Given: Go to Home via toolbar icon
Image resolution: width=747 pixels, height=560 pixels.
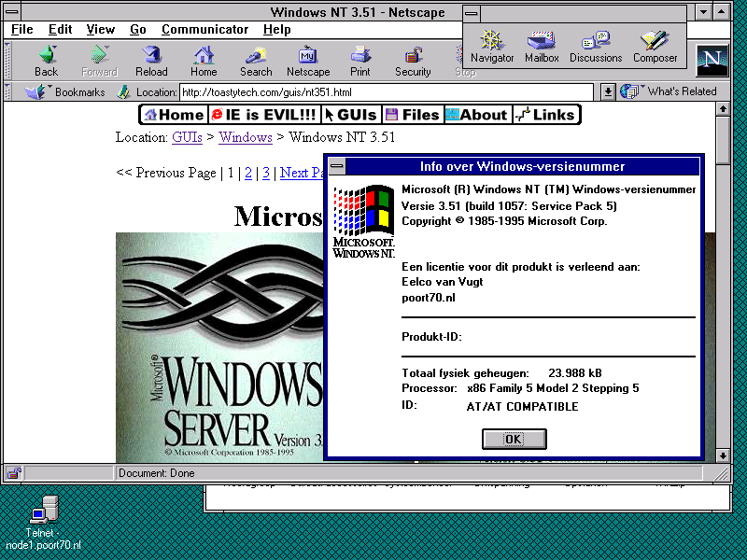Looking at the screenshot, I should 204,55.
